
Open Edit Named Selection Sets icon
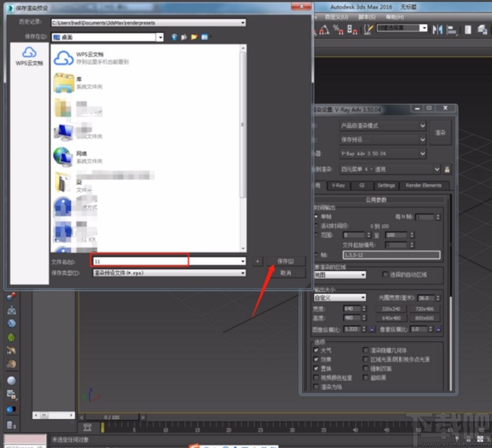pos(368,30)
